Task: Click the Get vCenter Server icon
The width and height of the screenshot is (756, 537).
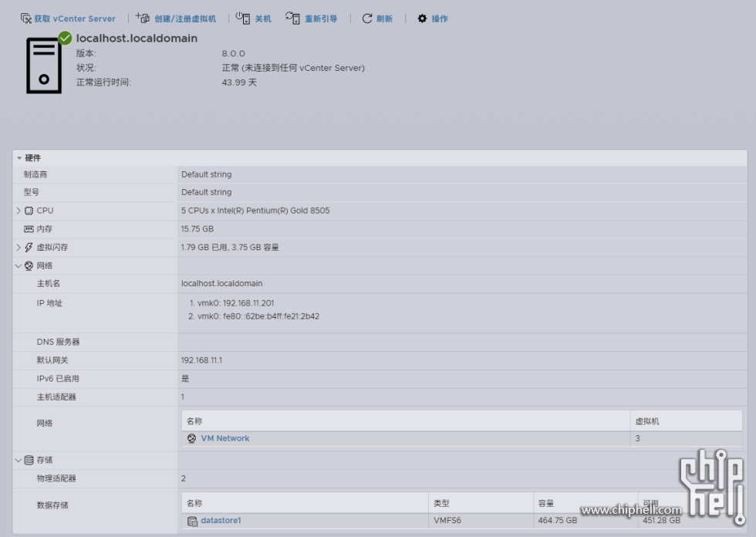Action: 25,19
